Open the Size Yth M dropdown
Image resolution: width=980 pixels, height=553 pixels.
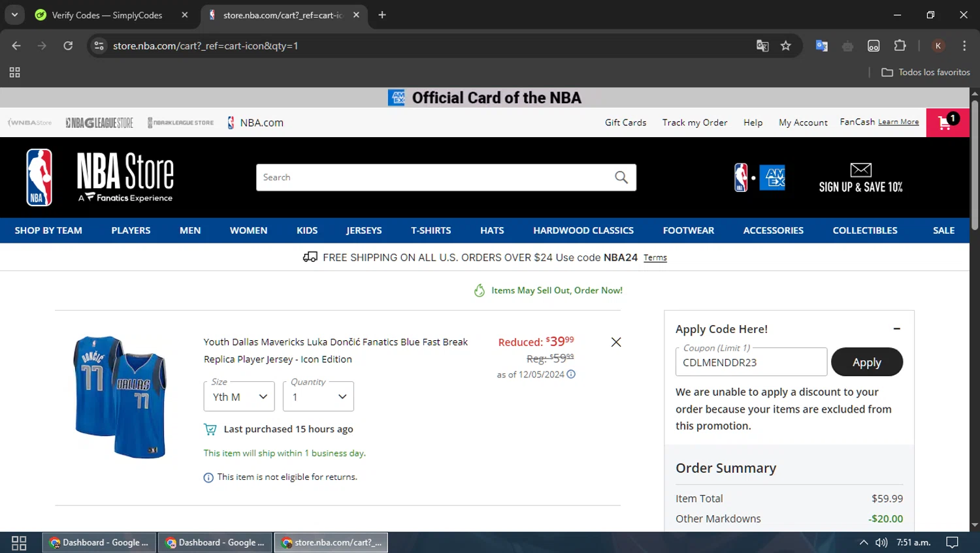coord(239,396)
